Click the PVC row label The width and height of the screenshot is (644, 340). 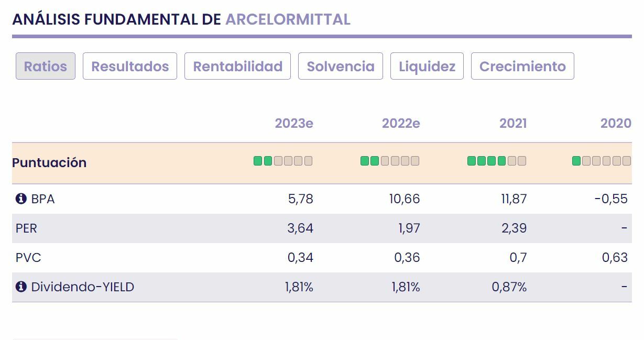click(28, 258)
